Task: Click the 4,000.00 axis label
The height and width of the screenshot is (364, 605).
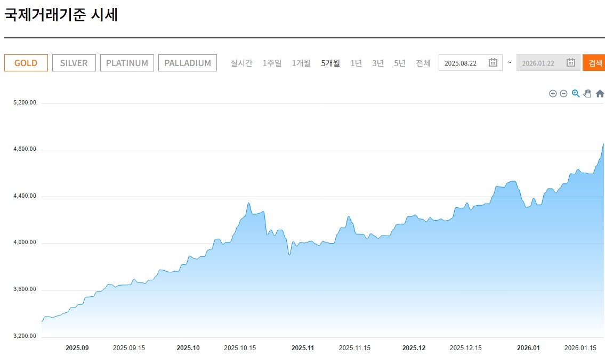Action: [x=25, y=242]
